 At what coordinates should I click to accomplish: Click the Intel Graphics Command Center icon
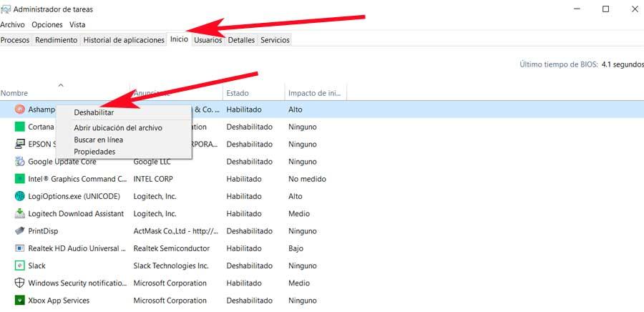pos(19,179)
